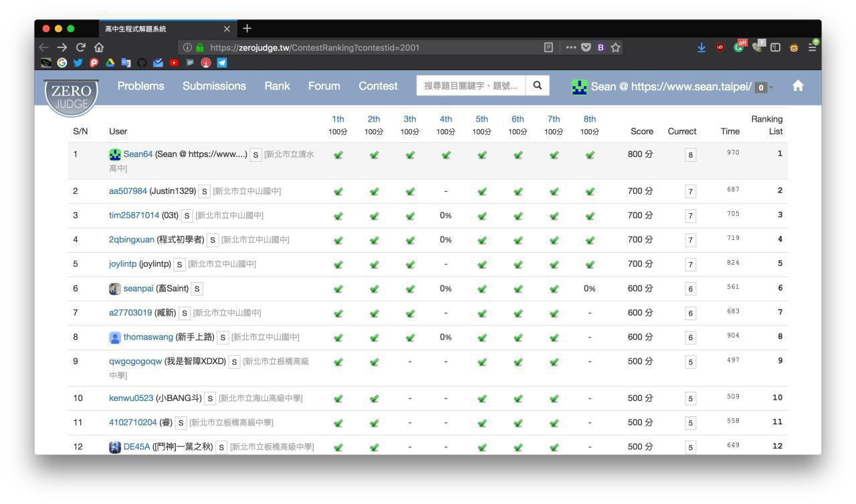Toggle the browser sidebar icon
Screen dimensions: 856x504
[776, 47]
